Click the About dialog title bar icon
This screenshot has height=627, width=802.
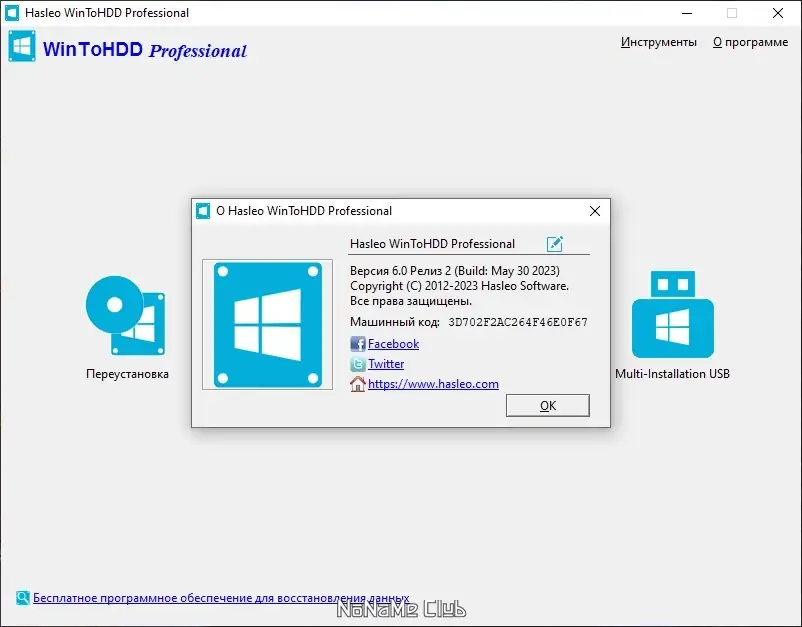(x=203, y=211)
